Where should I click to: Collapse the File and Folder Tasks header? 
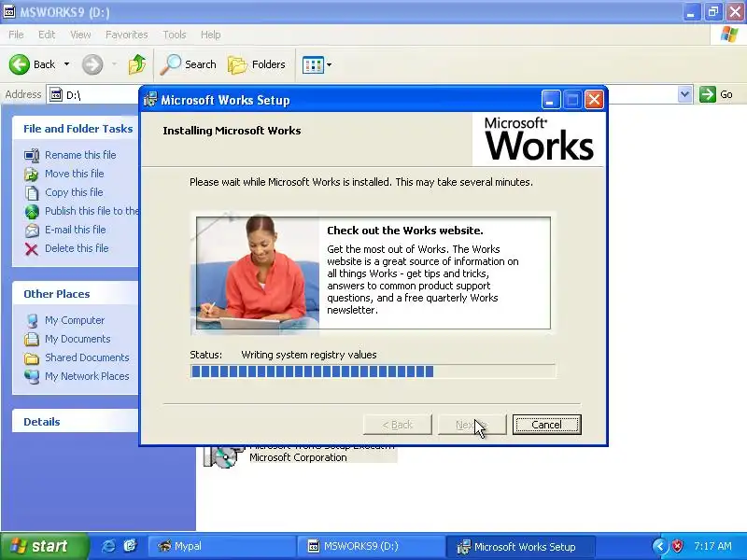pyautogui.click(x=78, y=129)
